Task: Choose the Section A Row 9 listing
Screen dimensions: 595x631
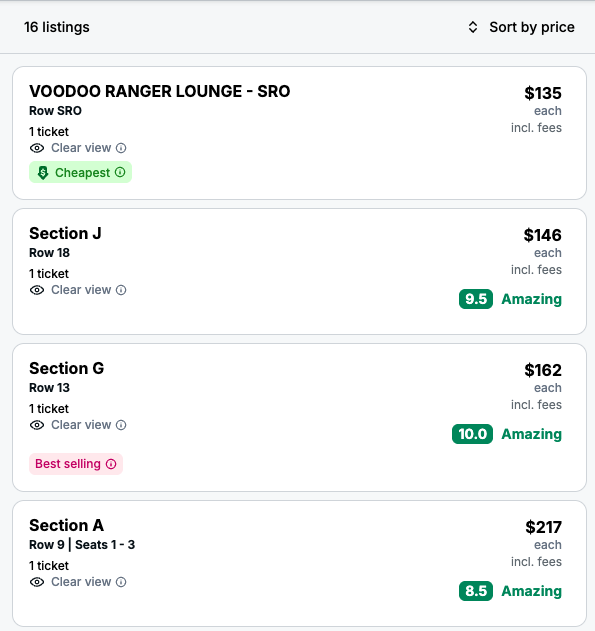Action: pyautogui.click(x=299, y=563)
